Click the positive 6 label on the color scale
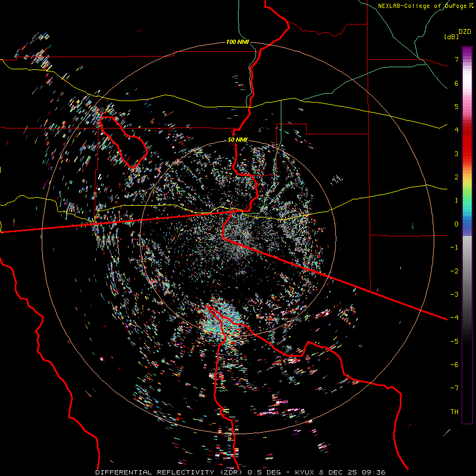476x476 pixels. point(456,83)
